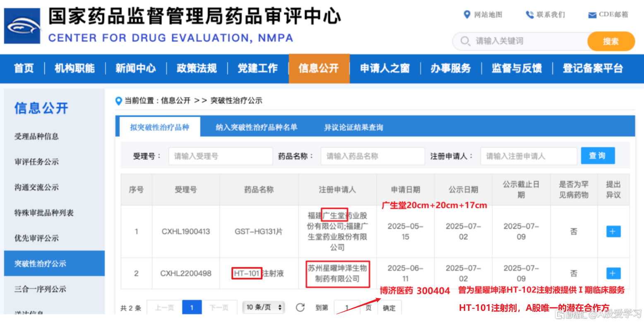Open 政策法规 navigation item
The width and height of the screenshot is (644, 322).
197,68
